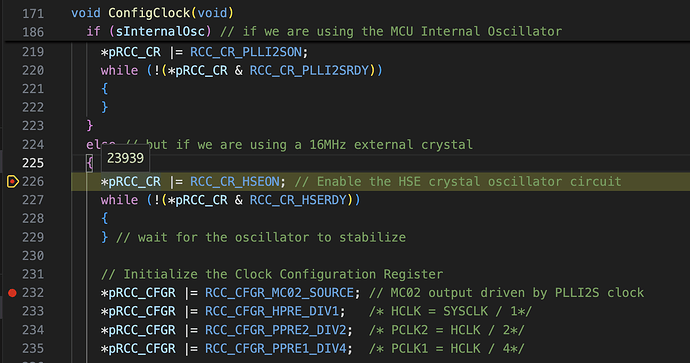Screen dimensions: 690x363
Task: Click the current-execution breakpoint arrow at line 226
Action: pyautogui.click(x=12, y=181)
